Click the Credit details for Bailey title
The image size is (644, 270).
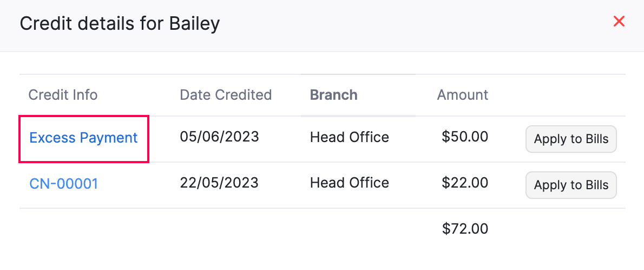click(x=120, y=24)
